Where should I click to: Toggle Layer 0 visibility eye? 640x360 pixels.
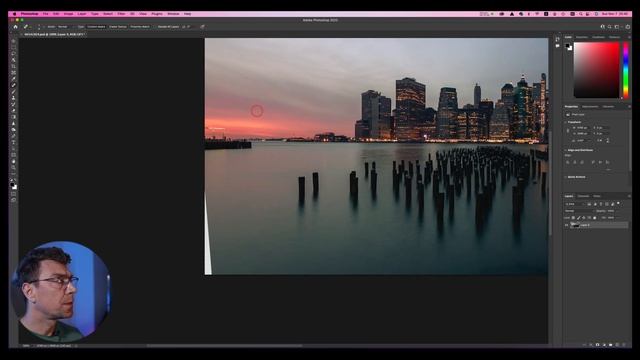pos(567,225)
